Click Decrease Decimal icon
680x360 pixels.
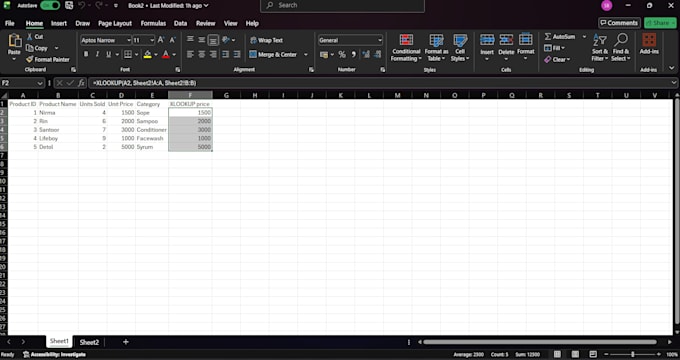coord(377,55)
